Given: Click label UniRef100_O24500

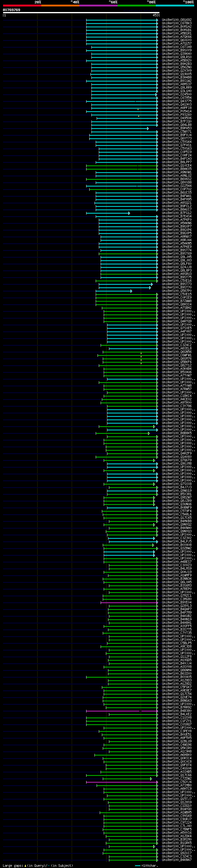Looking at the screenshot, I should (x=176, y=94).
